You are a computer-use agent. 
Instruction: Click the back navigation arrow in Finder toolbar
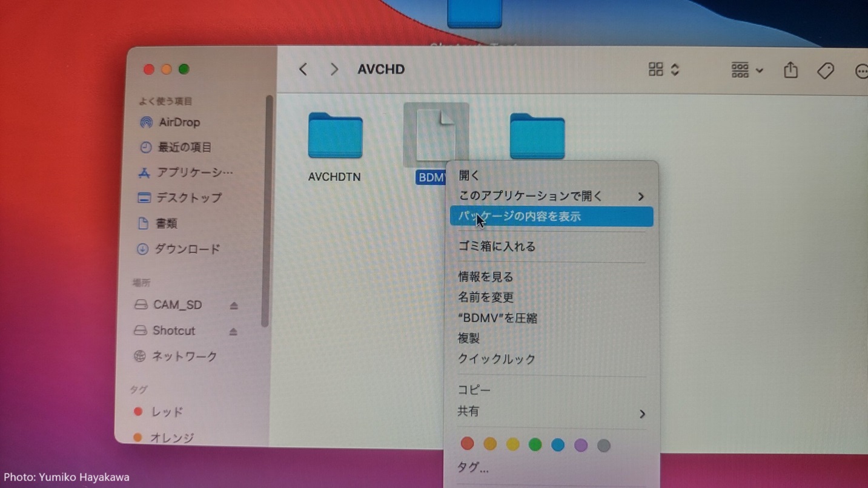click(303, 69)
